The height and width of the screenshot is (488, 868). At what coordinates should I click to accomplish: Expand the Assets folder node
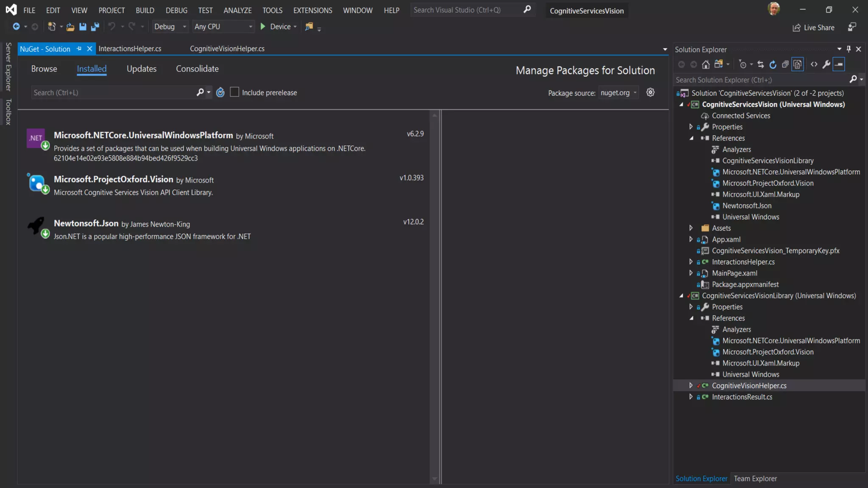(691, 228)
